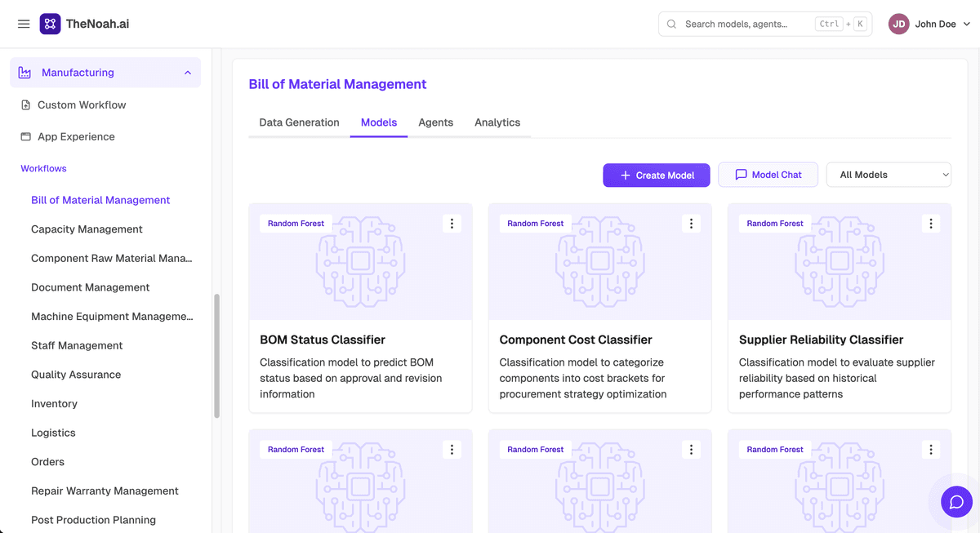The width and height of the screenshot is (980, 533).
Task: Click the Random Forest tag on BOM Status Classifier
Action: pos(296,224)
